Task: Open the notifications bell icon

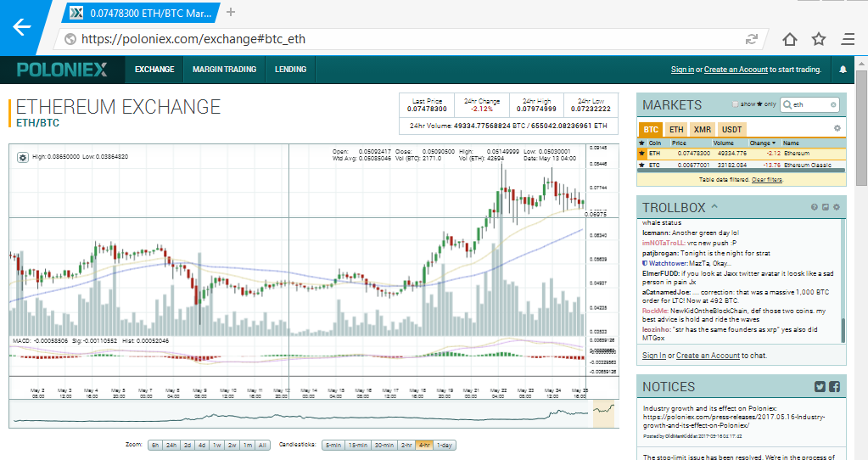Action: (843, 70)
